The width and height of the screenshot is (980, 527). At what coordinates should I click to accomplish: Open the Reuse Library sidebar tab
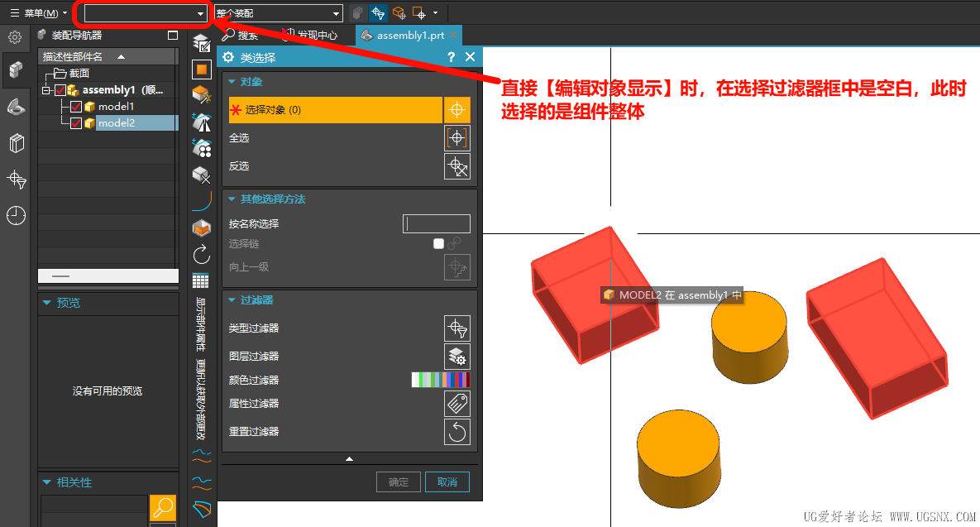tap(17, 143)
